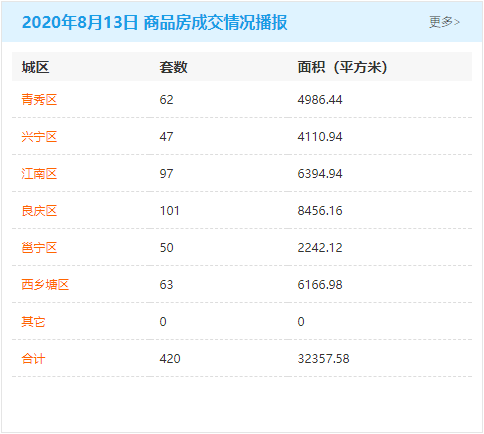Select the 47 units value for 兴宁区
484x434 pixels.
point(166,137)
